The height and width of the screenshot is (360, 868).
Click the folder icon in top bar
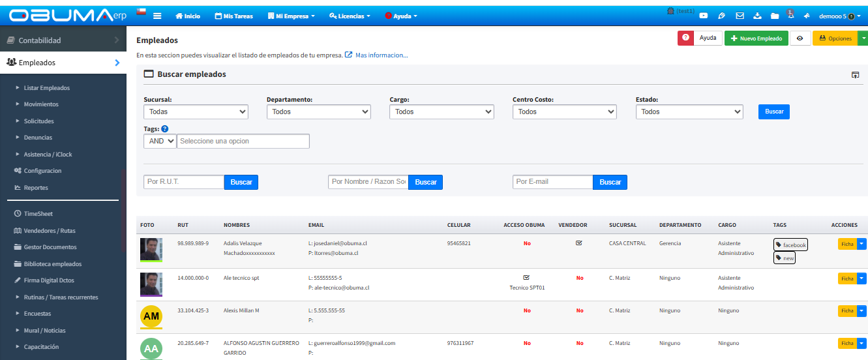click(775, 16)
